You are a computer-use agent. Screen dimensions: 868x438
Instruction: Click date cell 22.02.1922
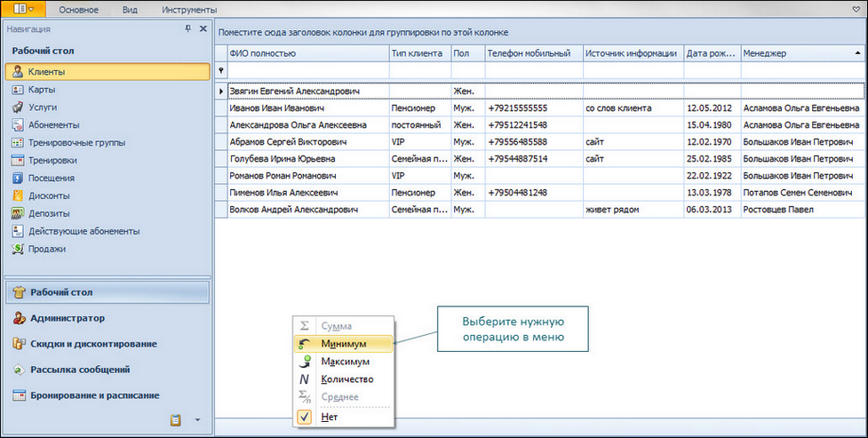click(713, 176)
